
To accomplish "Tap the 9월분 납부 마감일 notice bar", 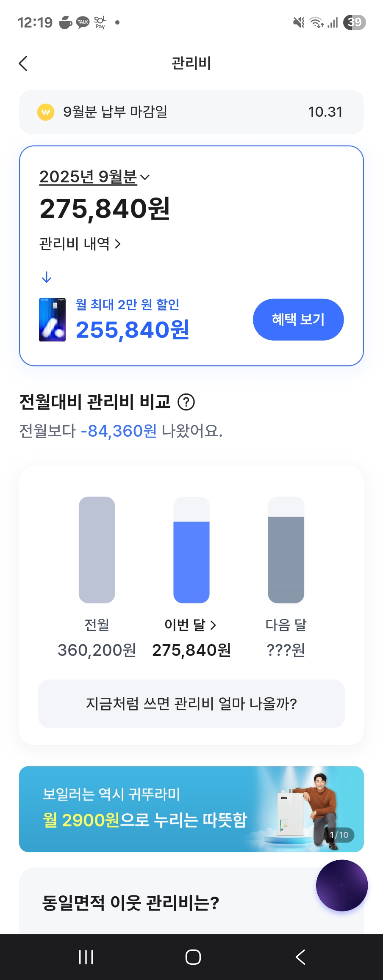I will (x=191, y=112).
